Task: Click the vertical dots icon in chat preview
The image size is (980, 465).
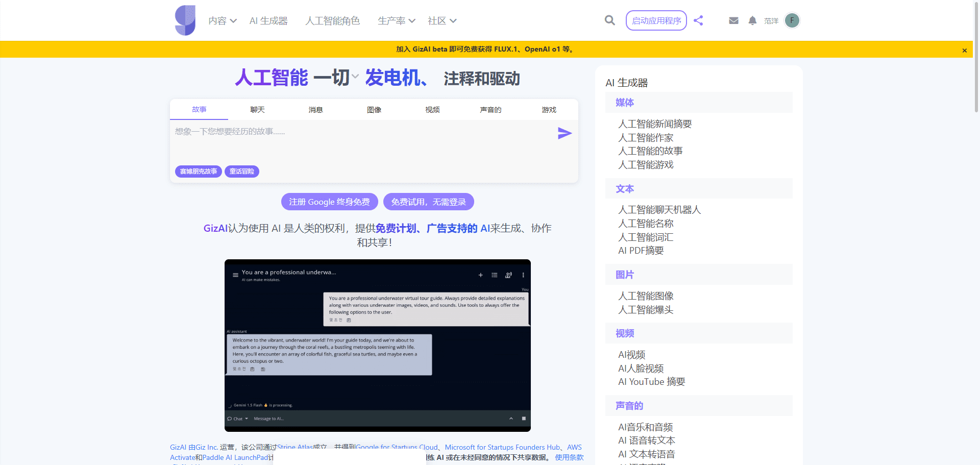Action: (523, 275)
